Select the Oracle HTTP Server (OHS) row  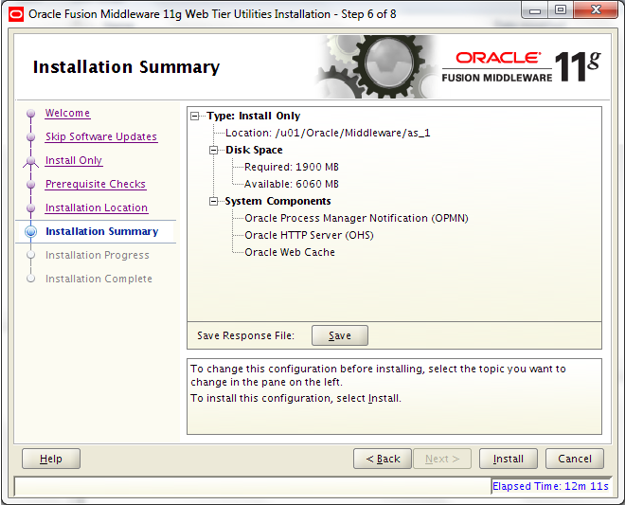click(309, 235)
